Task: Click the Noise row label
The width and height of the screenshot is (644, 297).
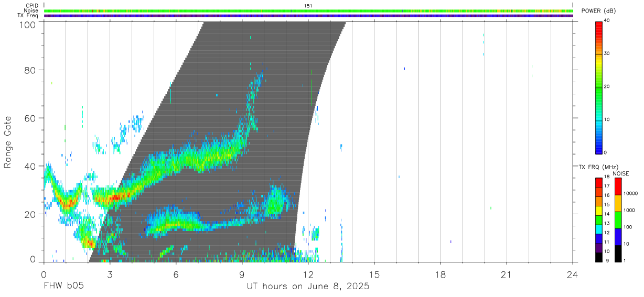Action: pos(31,10)
